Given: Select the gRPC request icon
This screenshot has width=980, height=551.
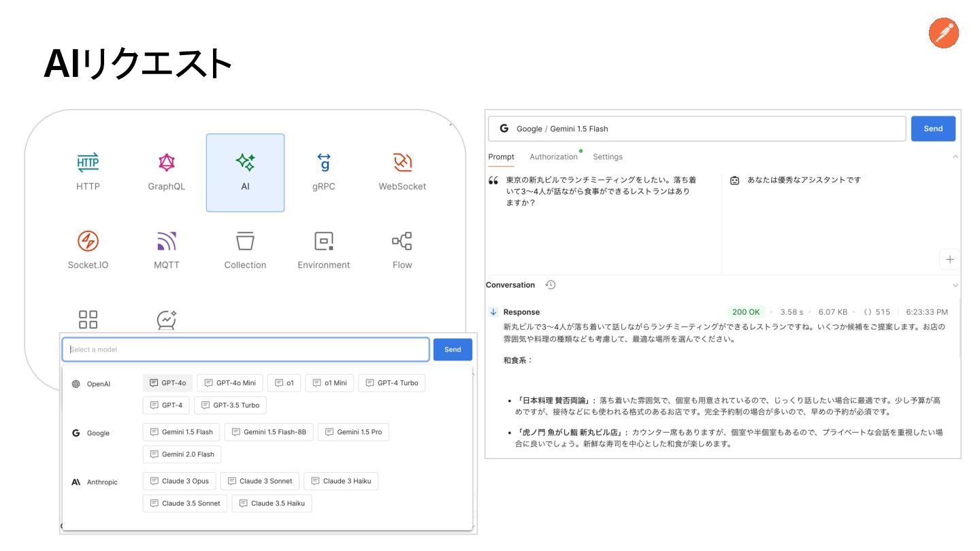Looking at the screenshot, I should [x=324, y=163].
